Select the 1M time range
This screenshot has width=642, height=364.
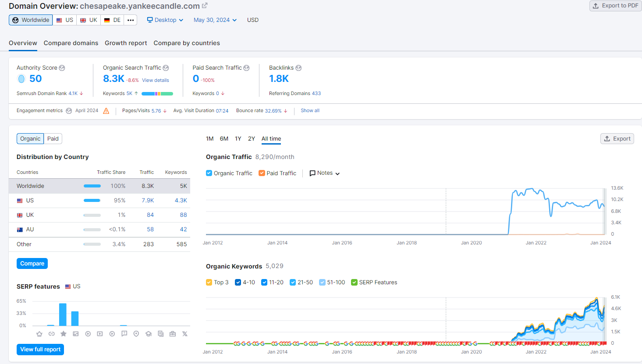pos(210,139)
